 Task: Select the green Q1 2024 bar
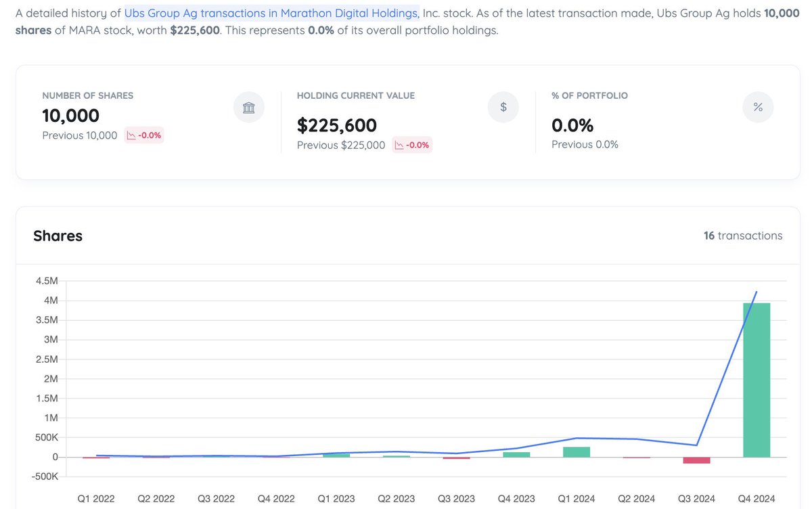(577, 452)
